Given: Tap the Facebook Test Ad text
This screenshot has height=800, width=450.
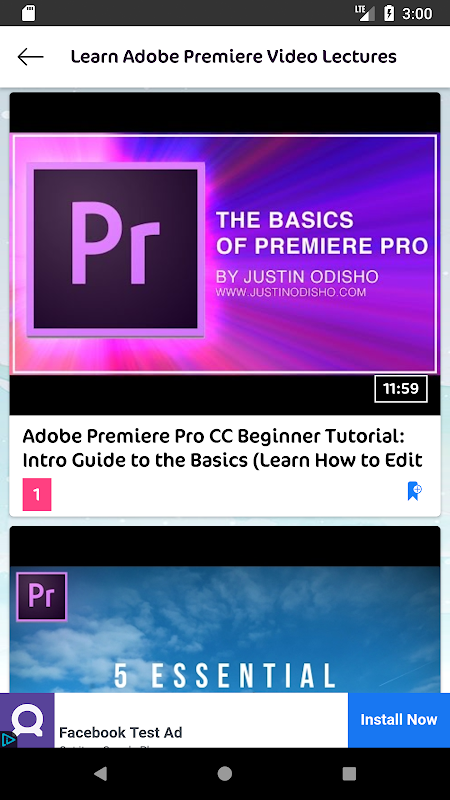Looking at the screenshot, I should 120,733.
